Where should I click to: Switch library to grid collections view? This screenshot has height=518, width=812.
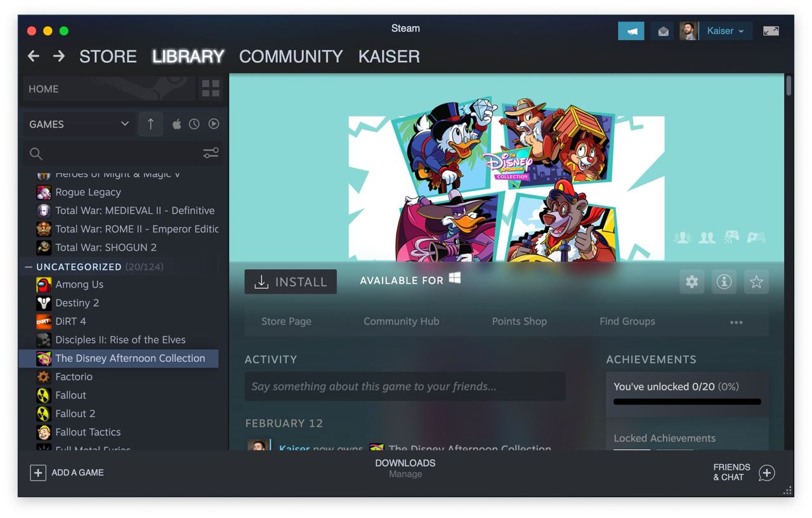coord(211,89)
